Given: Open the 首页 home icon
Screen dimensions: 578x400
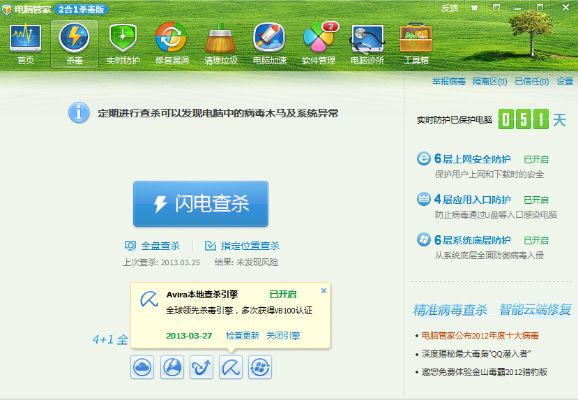Looking at the screenshot, I should (x=25, y=38).
